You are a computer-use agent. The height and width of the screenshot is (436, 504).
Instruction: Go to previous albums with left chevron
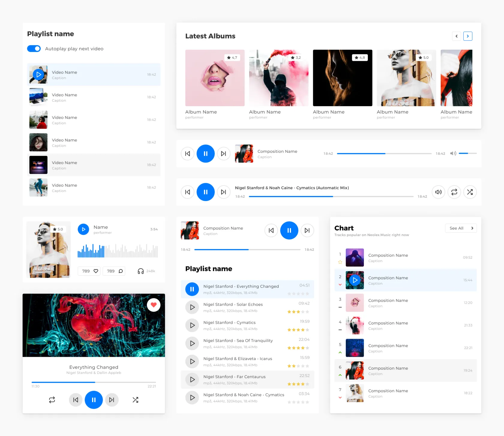coord(456,36)
